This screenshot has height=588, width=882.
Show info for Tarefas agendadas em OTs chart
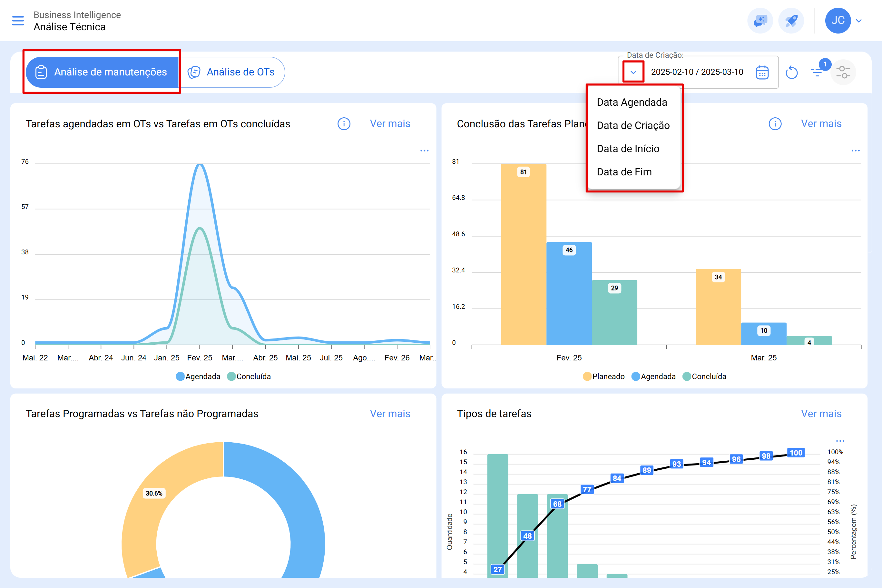click(344, 124)
